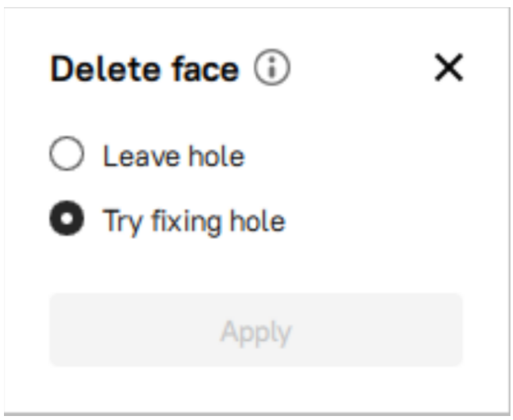513x420 pixels.
Task: Click the info symbol beside Delete face
Action: pyautogui.click(x=272, y=67)
